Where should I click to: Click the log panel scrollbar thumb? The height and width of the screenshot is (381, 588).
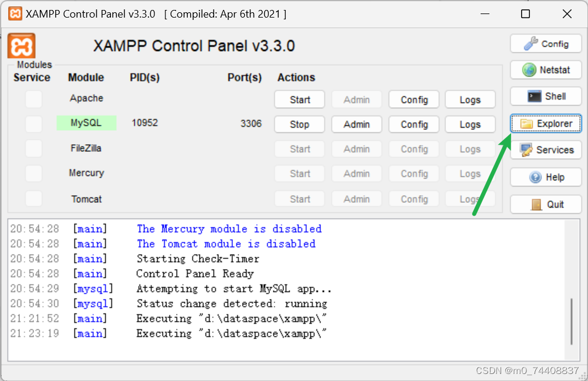(572, 321)
